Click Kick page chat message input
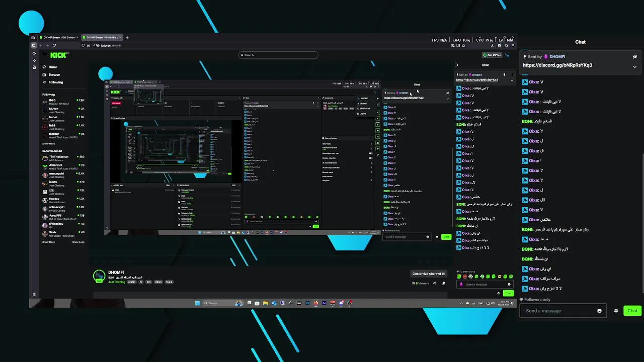 pos(485,285)
